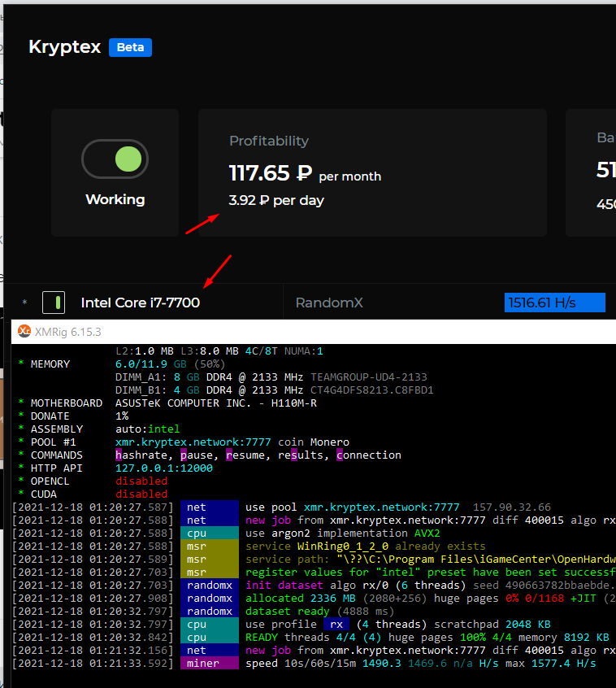Click the DIMM_B1 4 GB memory line
Screen dimensions: 616x688
coord(275,390)
